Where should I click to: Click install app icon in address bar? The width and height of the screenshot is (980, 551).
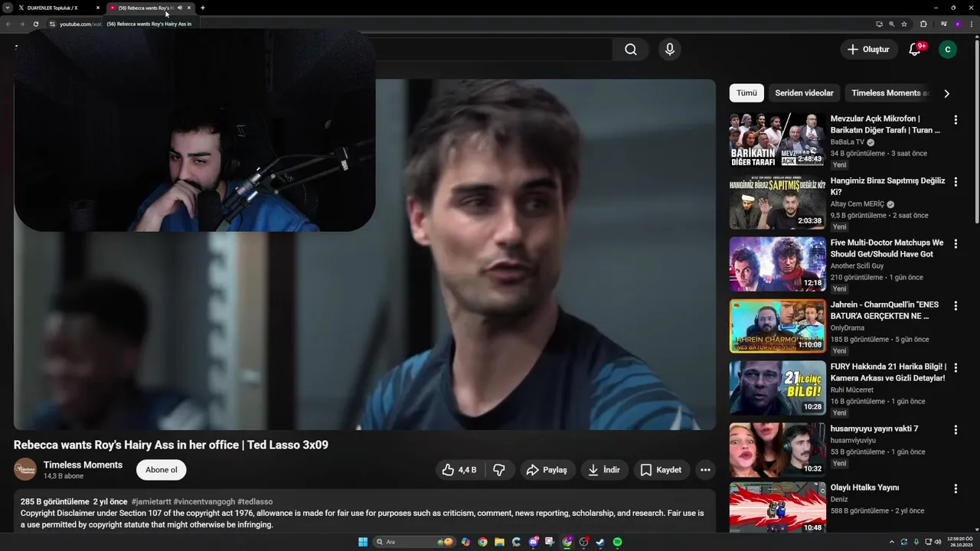pos(880,24)
